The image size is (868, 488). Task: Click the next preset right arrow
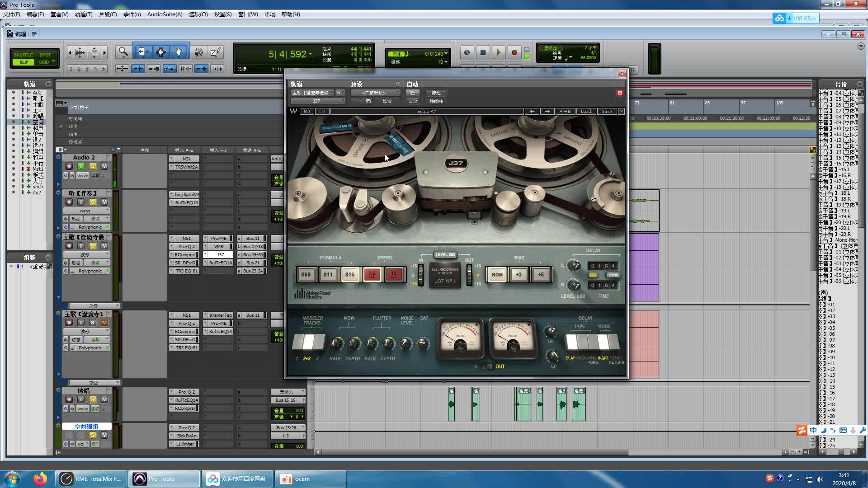point(547,111)
